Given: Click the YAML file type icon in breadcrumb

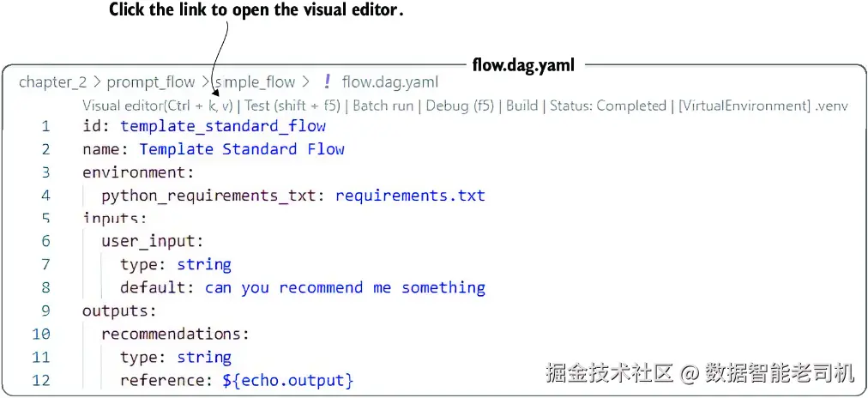Looking at the screenshot, I should point(327,82).
